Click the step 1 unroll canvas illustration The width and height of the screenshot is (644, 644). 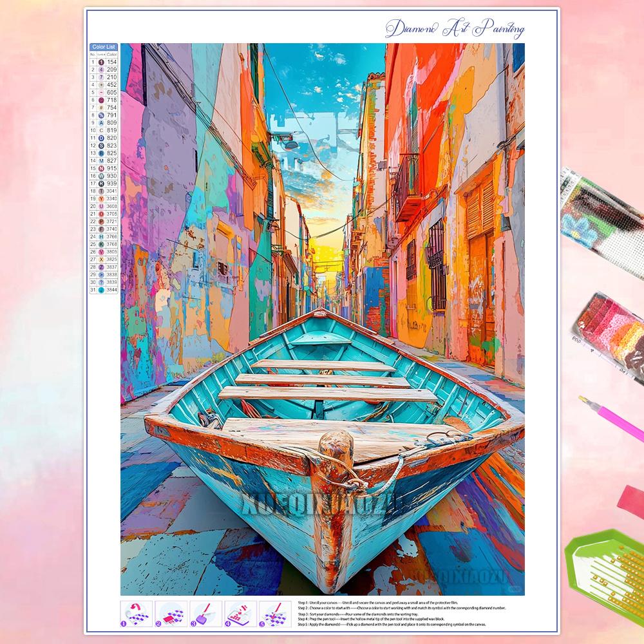(x=137, y=614)
